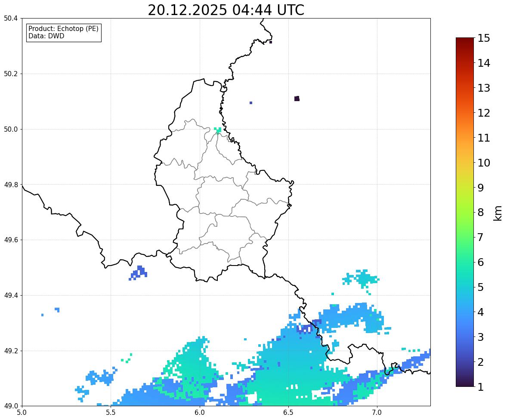Click the colorbar label 12

(484, 113)
